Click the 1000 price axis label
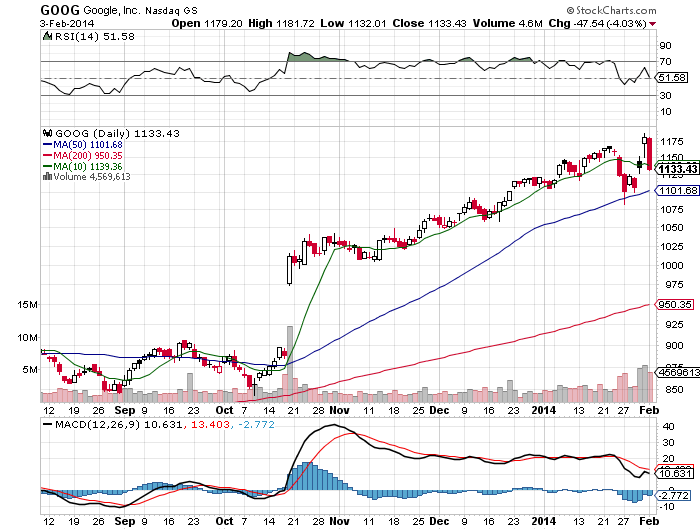The image size is (700, 530). coord(672,265)
